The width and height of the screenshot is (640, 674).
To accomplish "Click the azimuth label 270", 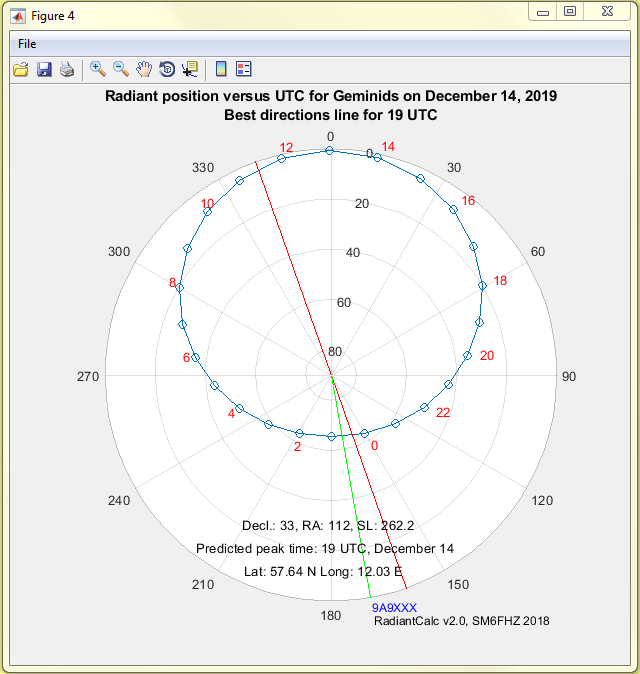I will coord(88,377).
